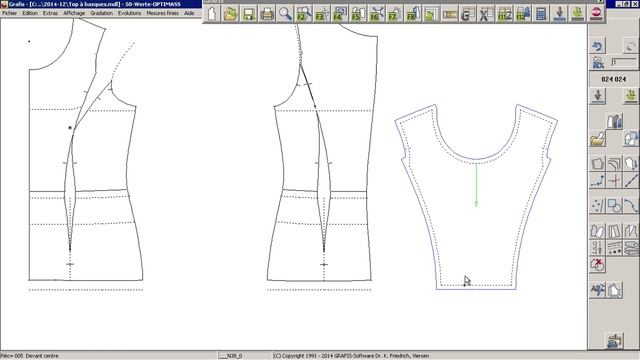Click the stacked pins tool icon
Viewport: 640px width, 360px height.
[x=631, y=248]
